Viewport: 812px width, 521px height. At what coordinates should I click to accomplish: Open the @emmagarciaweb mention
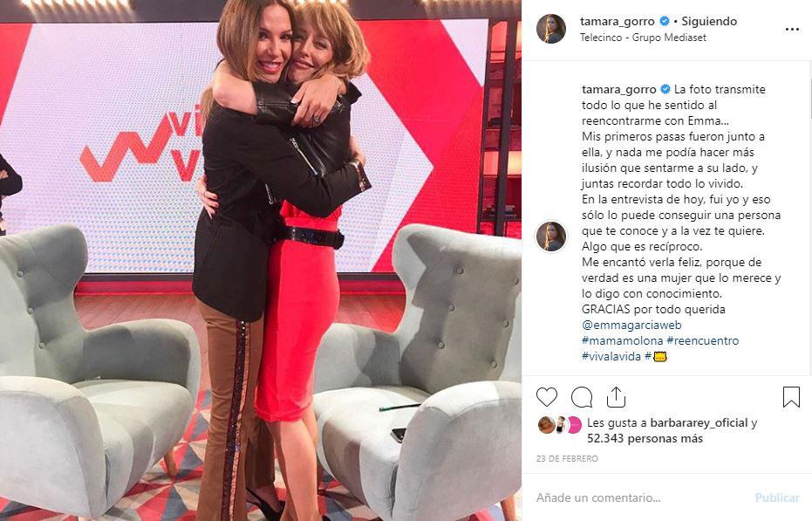click(x=631, y=325)
